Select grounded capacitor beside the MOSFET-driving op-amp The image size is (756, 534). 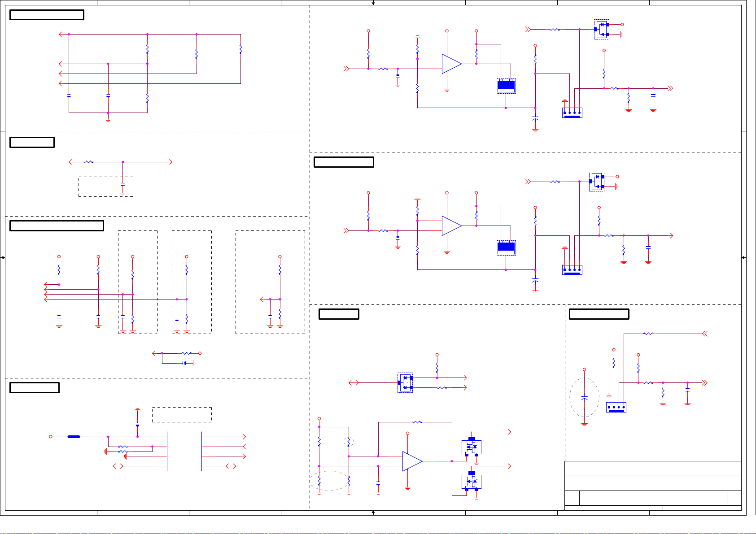(x=378, y=484)
